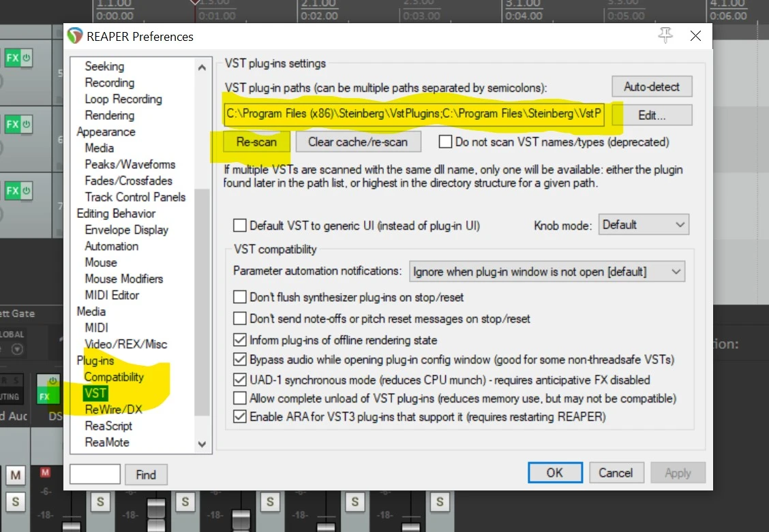769x532 pixels.
Task: Go to the Plug-ins preferences category
Action: tap(95, 360)
